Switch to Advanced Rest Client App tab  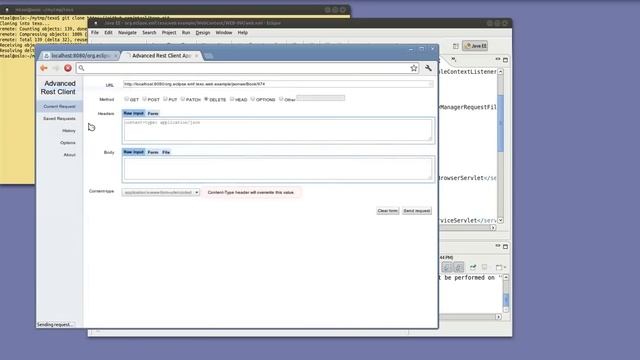click(x=161, y=56)
